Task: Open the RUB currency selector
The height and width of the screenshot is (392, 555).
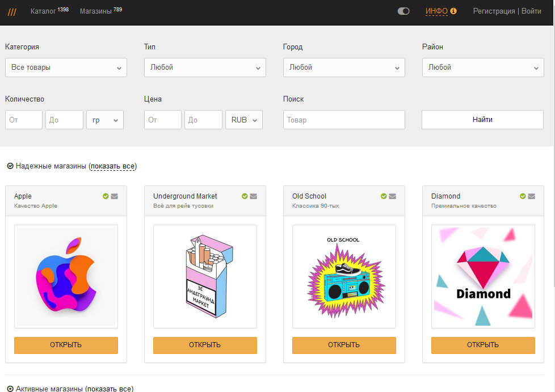Action: point(243,119)
